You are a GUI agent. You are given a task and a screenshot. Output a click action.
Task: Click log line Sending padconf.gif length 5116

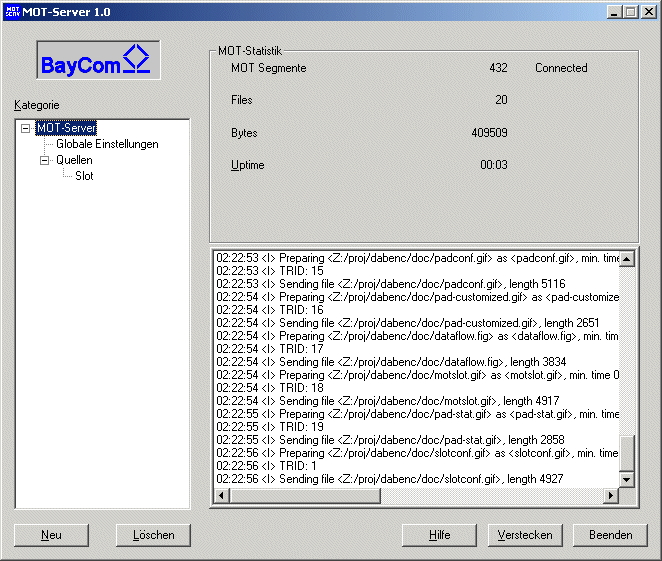(391, 284)
